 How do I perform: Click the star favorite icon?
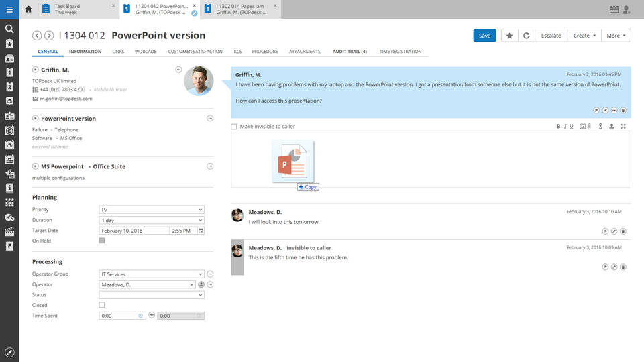point(509,36)
